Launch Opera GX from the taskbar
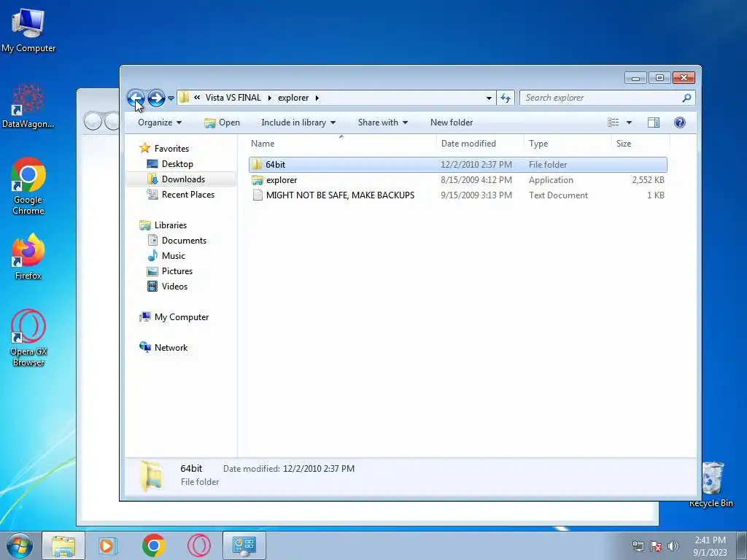The height and width of the screenshot is (560, 747). click(x=199, y=545)
